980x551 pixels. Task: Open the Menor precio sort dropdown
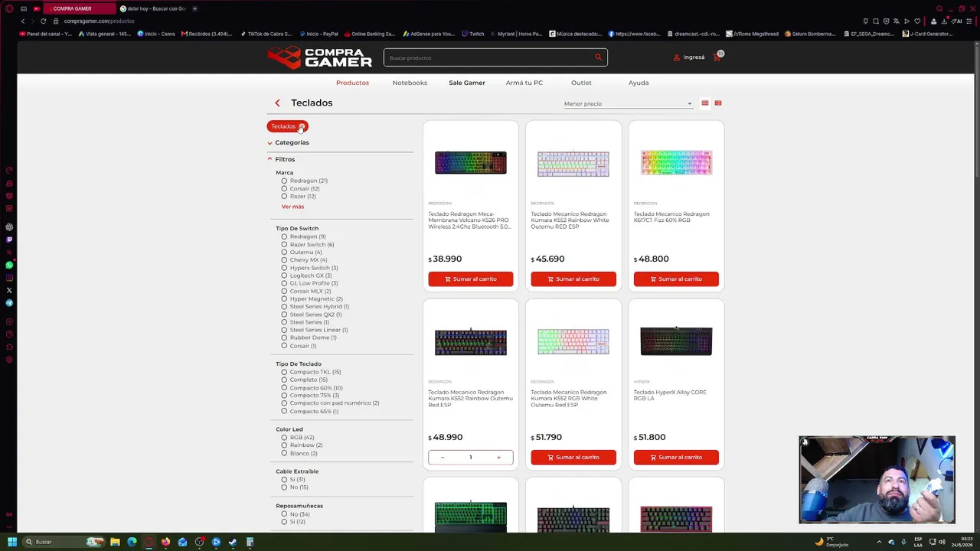628,103
